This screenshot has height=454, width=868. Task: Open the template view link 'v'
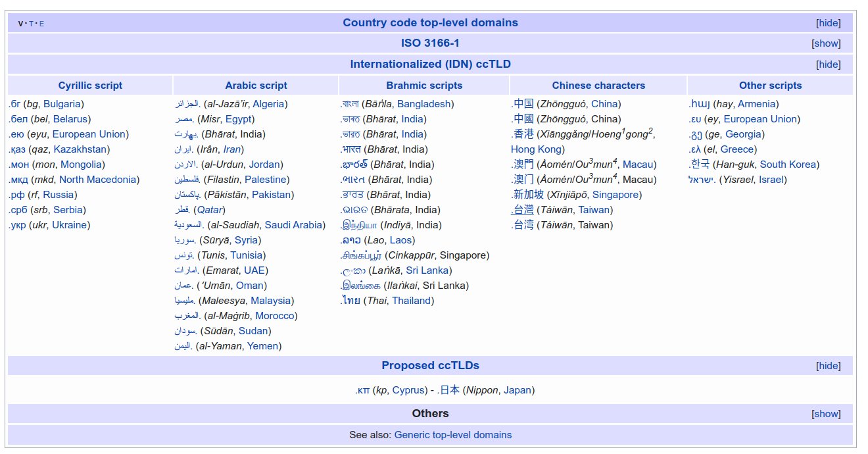(x=21, y=24)
